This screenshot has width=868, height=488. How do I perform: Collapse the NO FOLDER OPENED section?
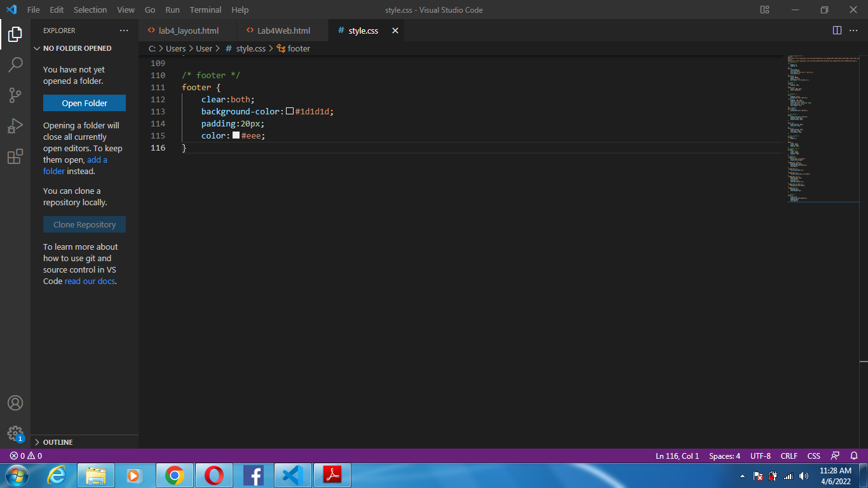[x=37, y=48]
